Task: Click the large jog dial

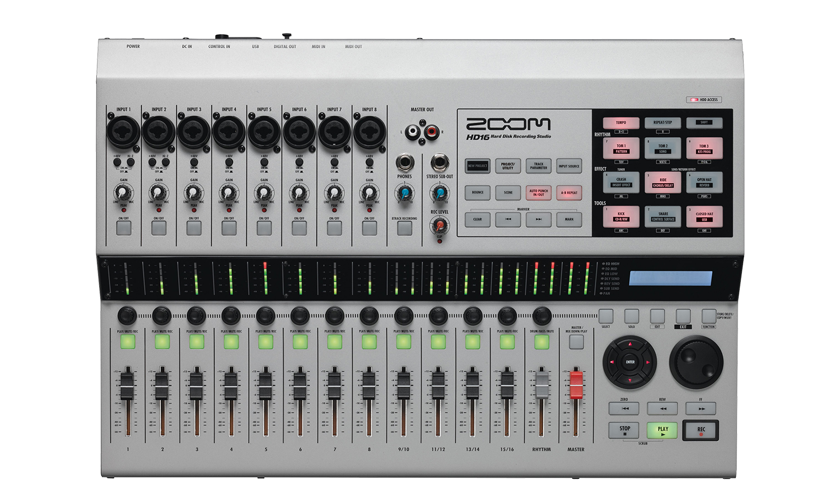Action: coord(696,362)
